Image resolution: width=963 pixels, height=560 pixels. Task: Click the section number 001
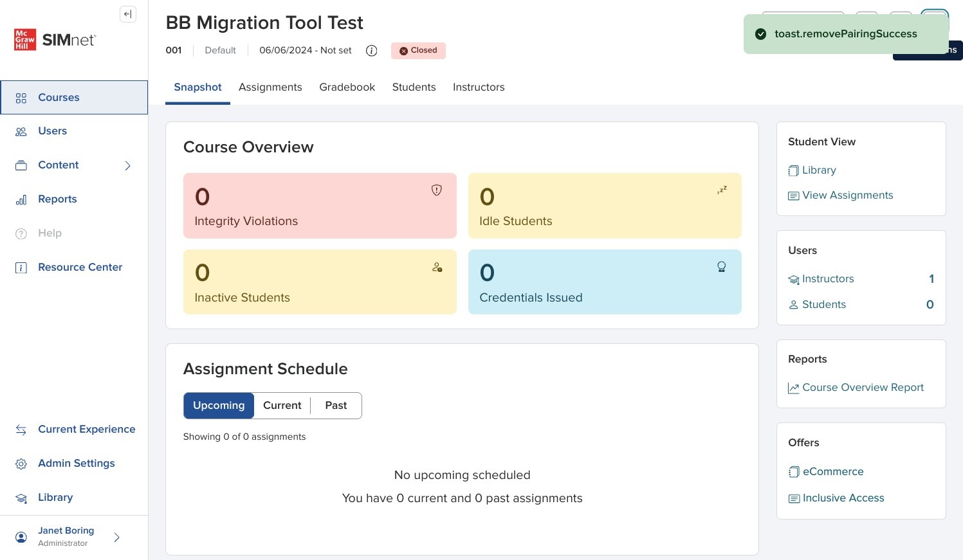pyautogui.click(x=174, y=51)
